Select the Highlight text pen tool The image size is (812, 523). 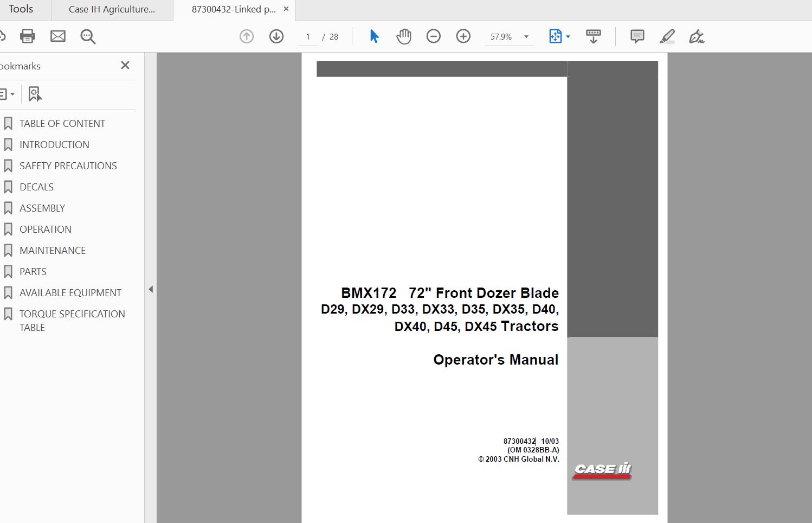coord(667,36)
